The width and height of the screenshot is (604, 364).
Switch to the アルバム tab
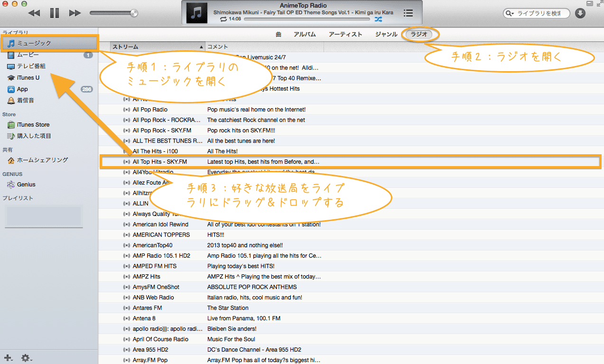(305, 34)
